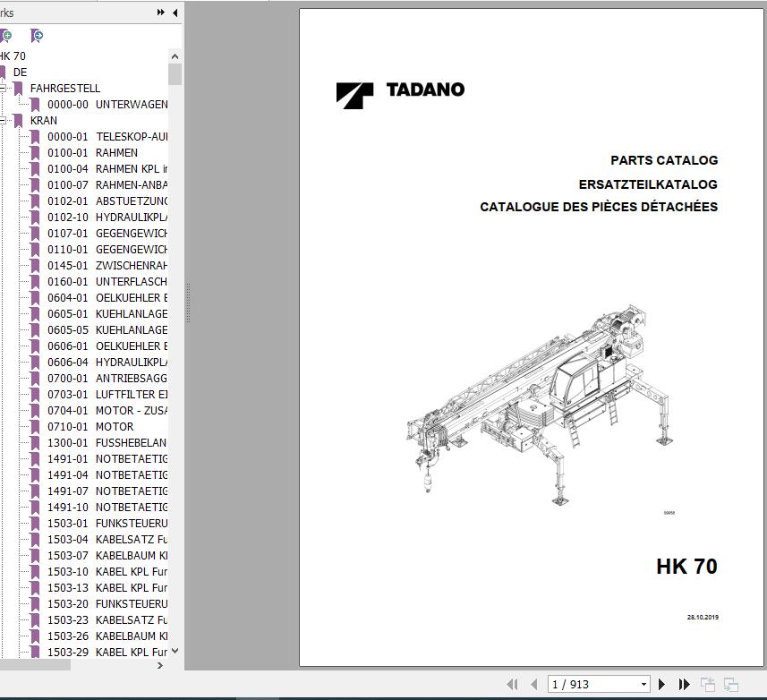Screen dimensions: 767x700
Task: Click a page layout icon near page navigation
Action: pos(709,684)
